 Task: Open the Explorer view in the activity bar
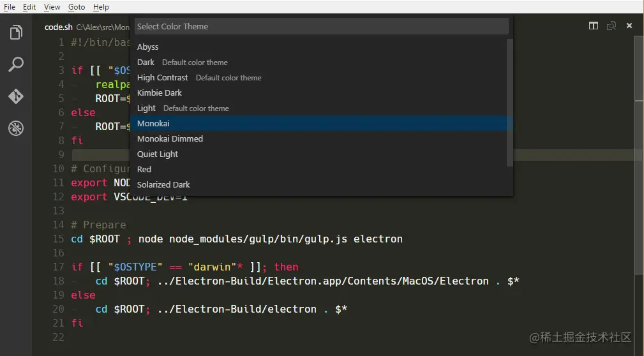[16, 32]
